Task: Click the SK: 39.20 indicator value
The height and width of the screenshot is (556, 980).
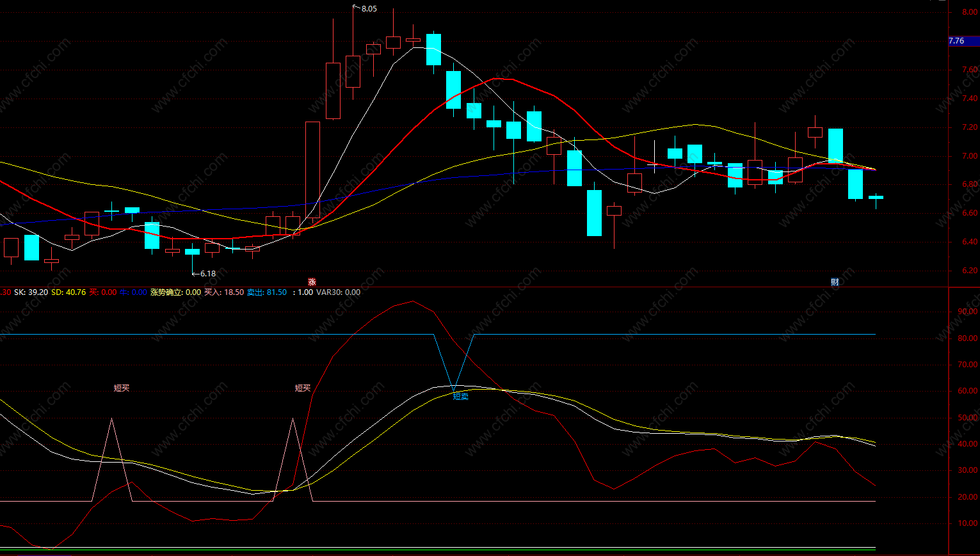Action: [x=31, y=292]
